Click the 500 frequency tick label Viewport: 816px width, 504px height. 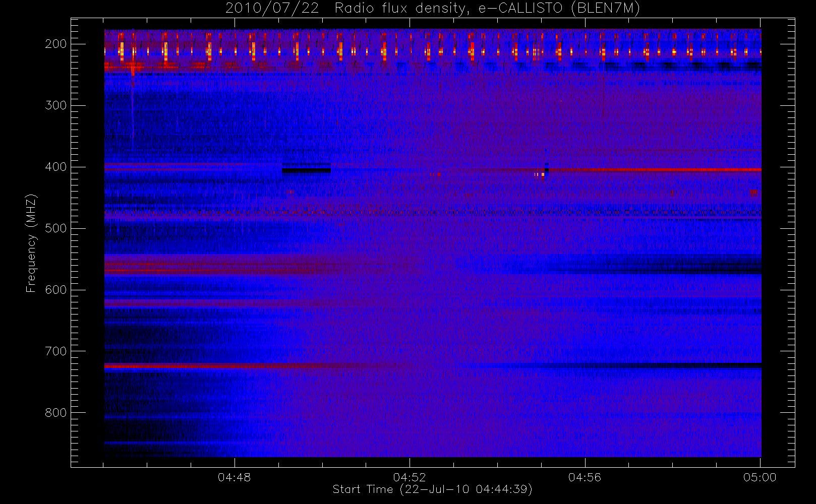(x=56, y=228)
